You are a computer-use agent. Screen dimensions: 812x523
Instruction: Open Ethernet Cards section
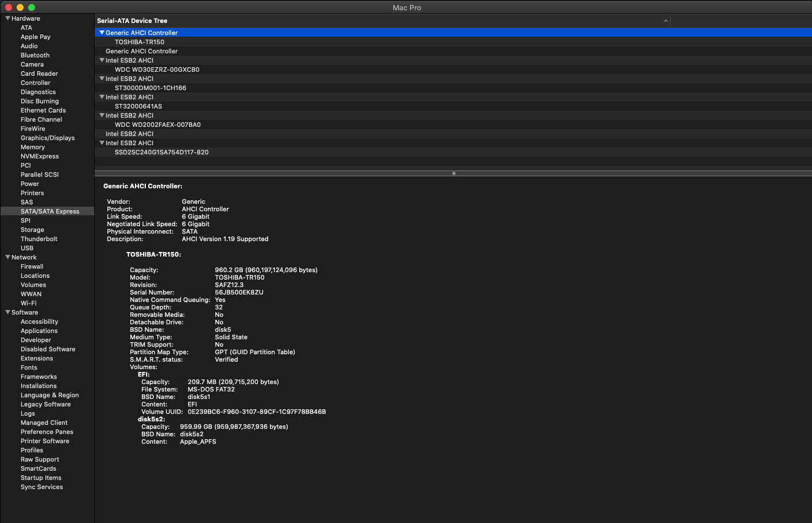pyautogui.click(x=43, y=110)
